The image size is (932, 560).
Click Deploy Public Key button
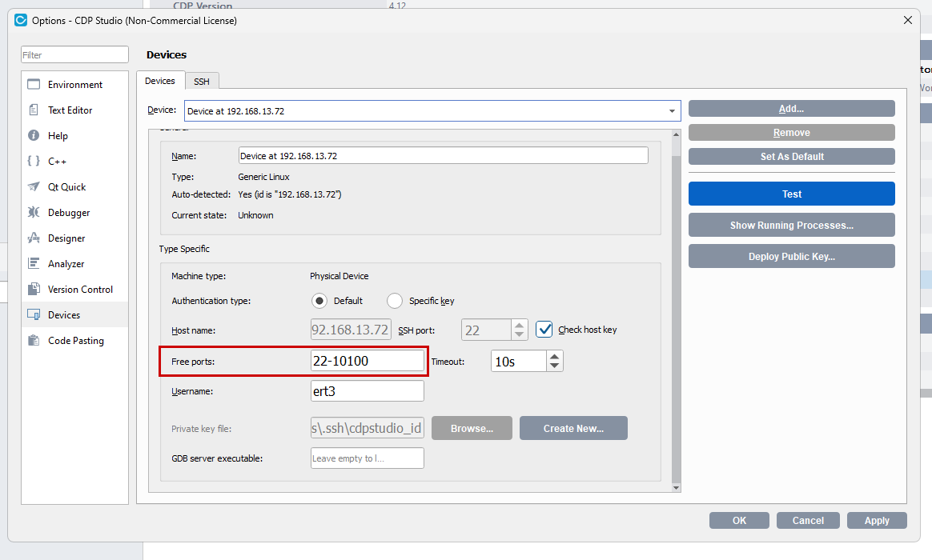click(x=792, y=257)
